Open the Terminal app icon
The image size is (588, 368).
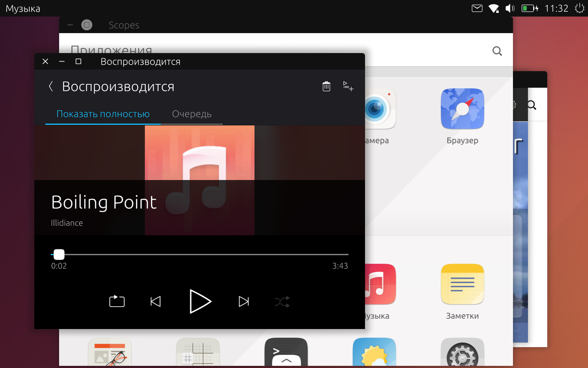click(286, 352)
